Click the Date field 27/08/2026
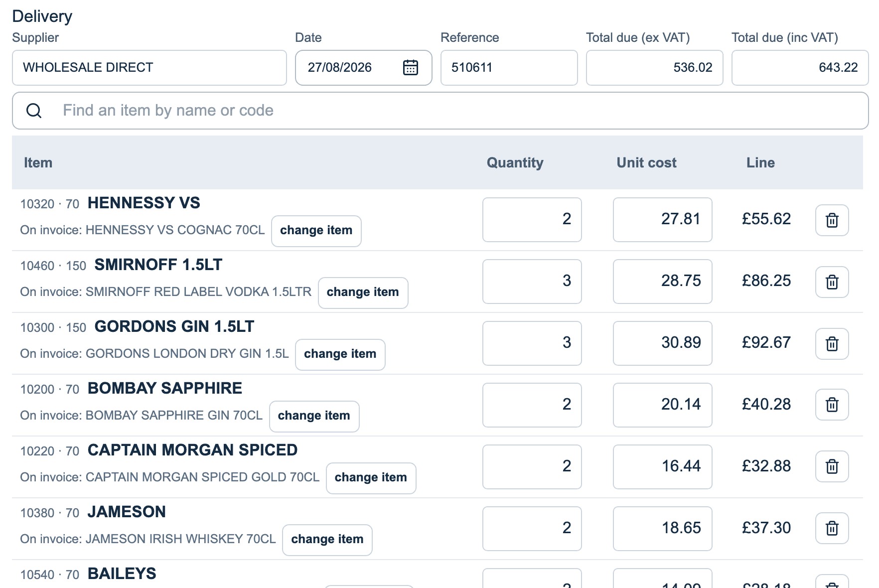 click(x=364, y=68)
